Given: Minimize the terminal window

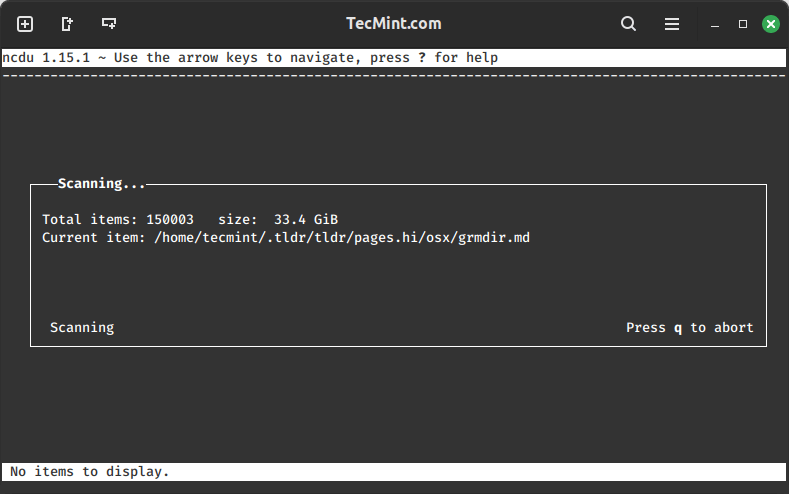Looking at the screenshot, I should (714, 24).
